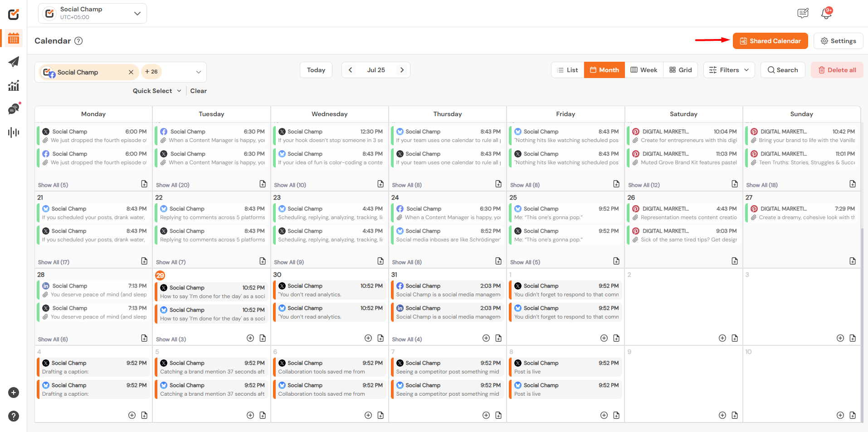This screenshot has width=868, height=432.
Task: Open the Publish paper-plane sidebar icon
Action: point(14,62)
